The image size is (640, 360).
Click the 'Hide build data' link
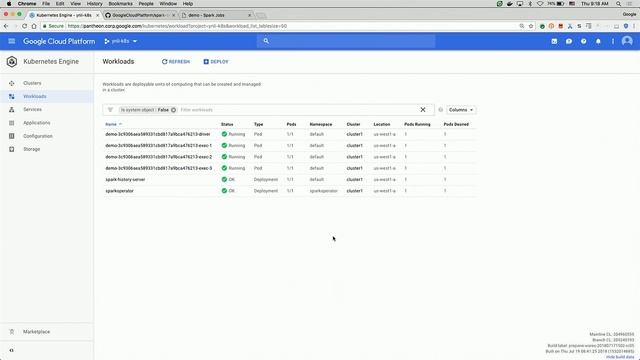click(x=620, y=357)
